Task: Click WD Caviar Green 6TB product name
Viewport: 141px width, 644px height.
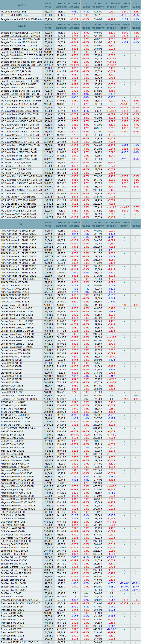Action: tap(20, 142)
